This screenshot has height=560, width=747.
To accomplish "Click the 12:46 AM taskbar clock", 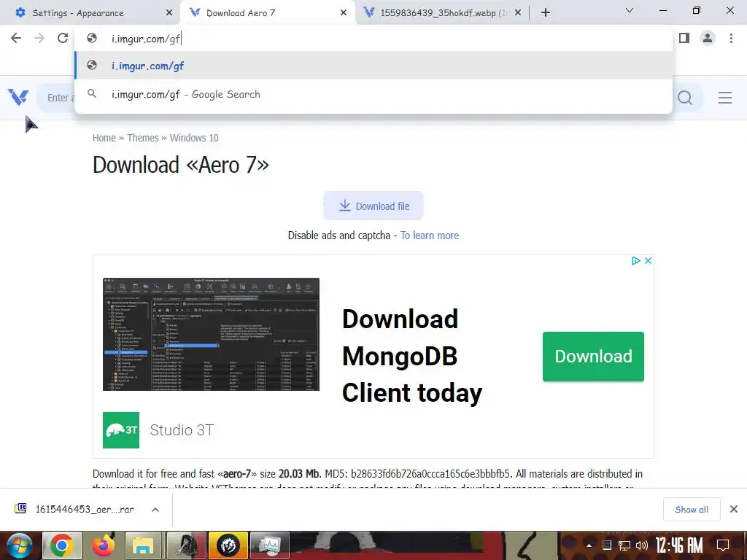I will tap(679, 545).
